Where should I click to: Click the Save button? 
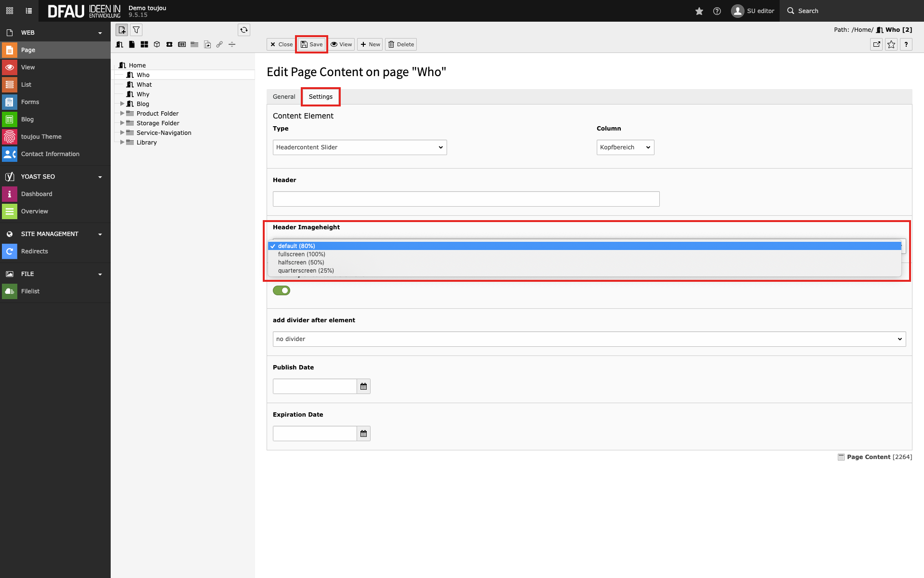(x=311, y=44)
